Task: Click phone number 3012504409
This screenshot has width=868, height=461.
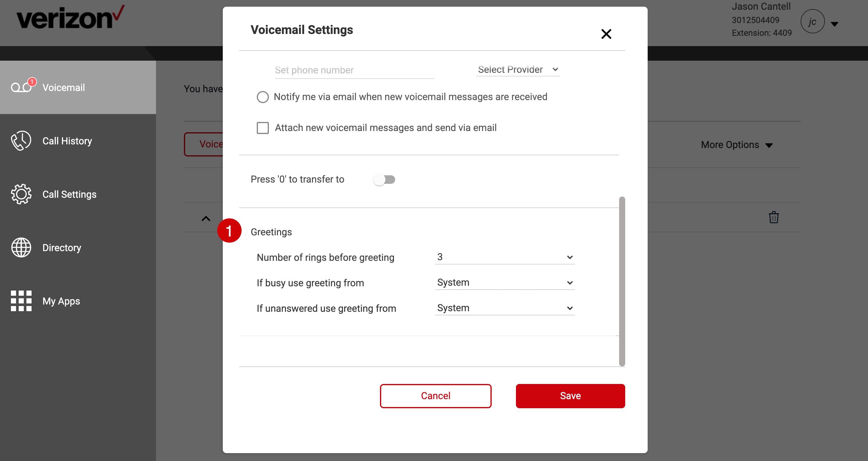Action: click(x=755, y=20)
